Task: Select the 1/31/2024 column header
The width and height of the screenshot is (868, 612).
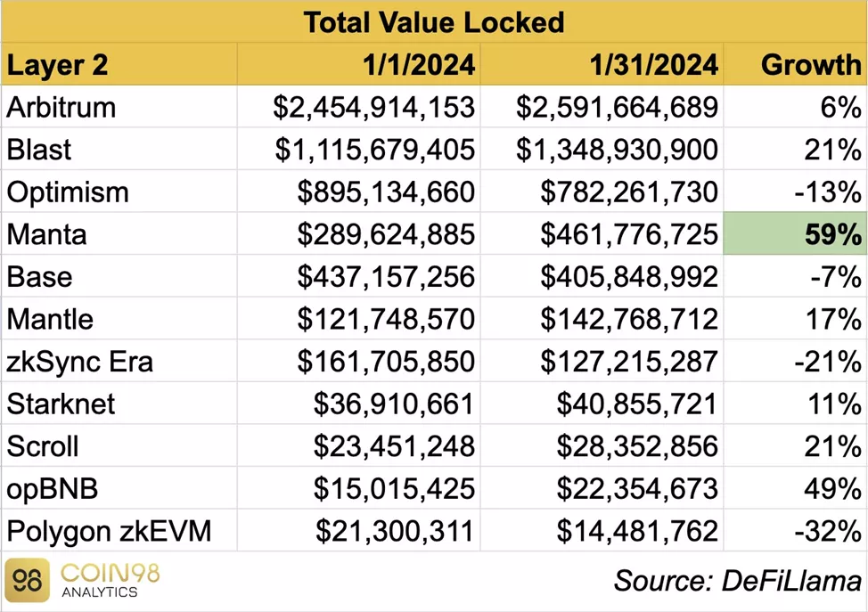Action: coord(655,65)
